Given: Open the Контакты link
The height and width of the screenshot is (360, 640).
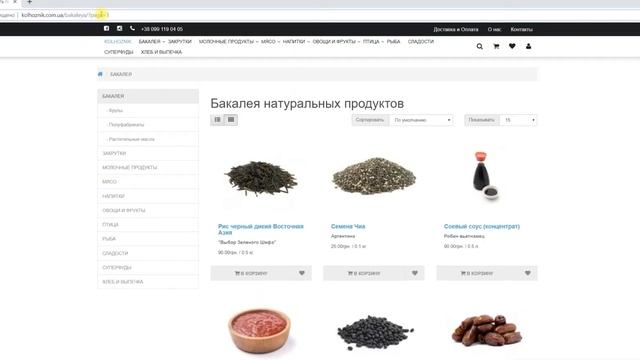Looking at the screenshot, I should [x=521, y=29].
